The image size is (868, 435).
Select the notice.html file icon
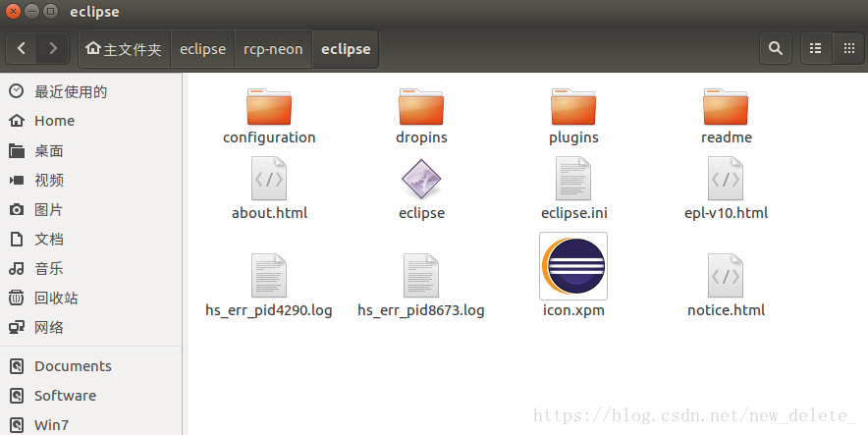pyautogui.click(x=726, y=276)
